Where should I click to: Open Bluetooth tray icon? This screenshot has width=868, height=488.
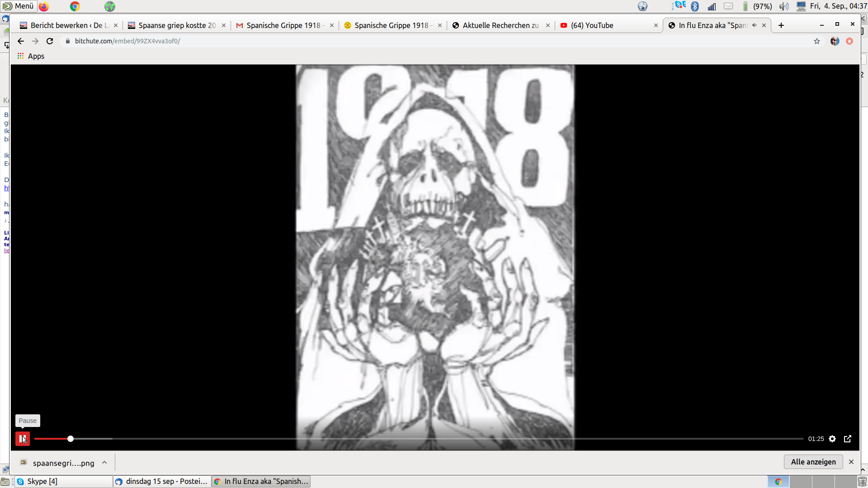point(695,6)
